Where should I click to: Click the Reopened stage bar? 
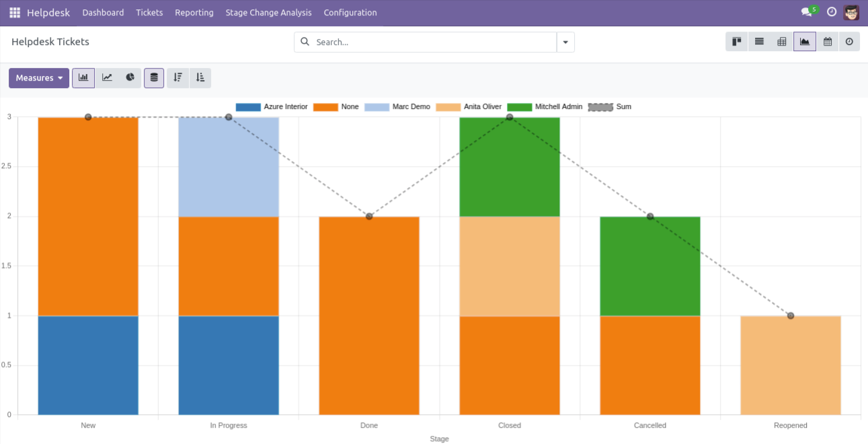[x=791, y=365]
